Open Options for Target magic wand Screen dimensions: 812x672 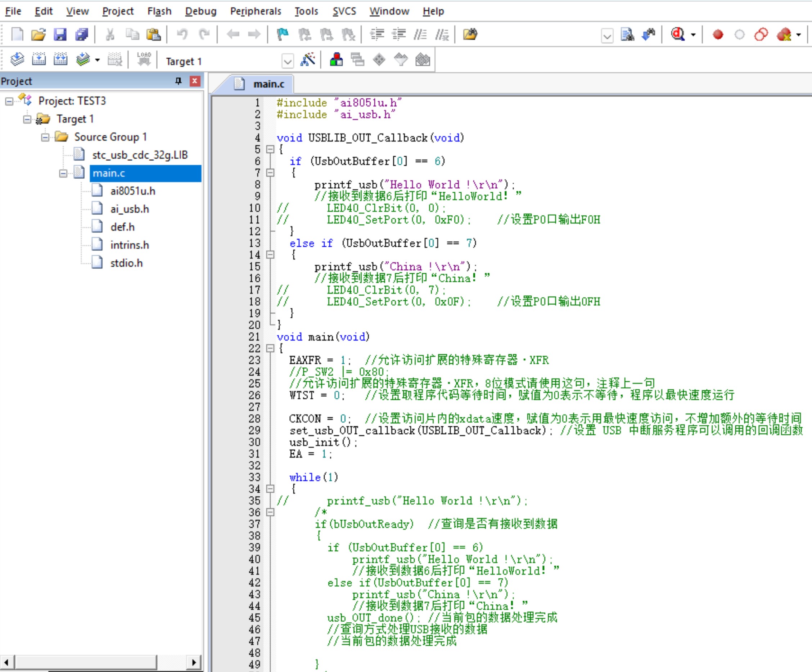coord(308,59)
